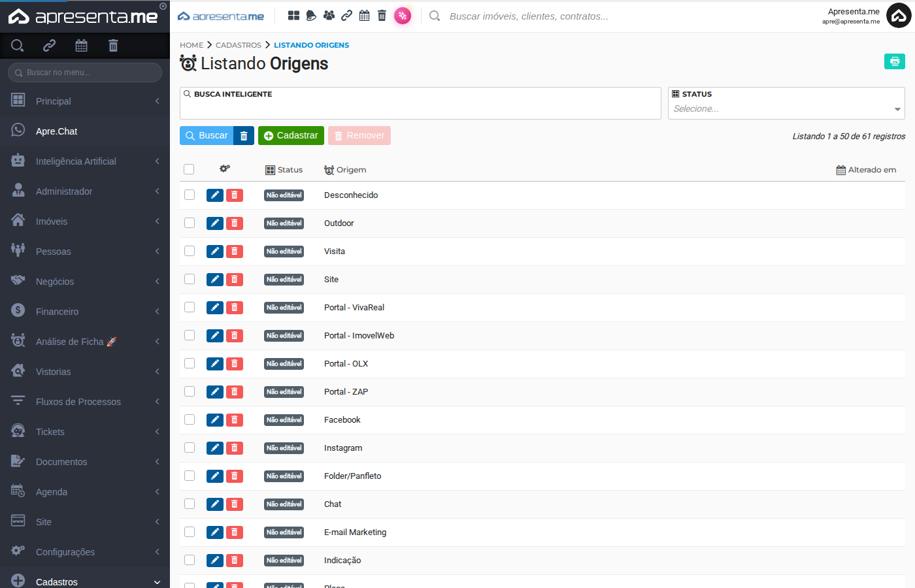
Task: Click the clear search trash button beside Buscar
Action: pos(244,135)
